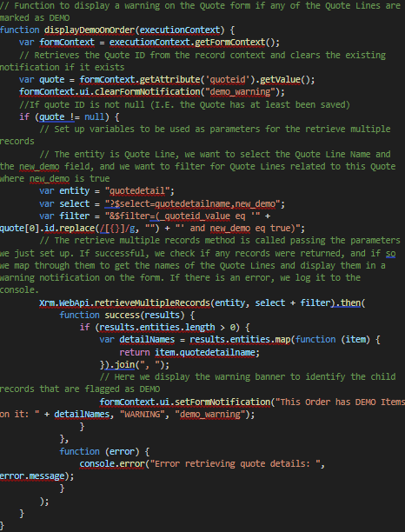Click the .join(", ") call
The image size is (405, 532).
[135, 365]
